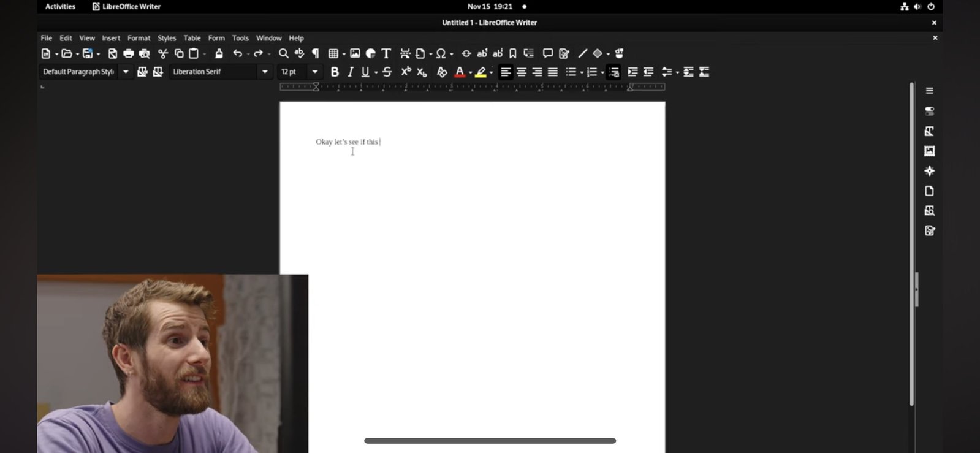Open Find and Replace magnifier icon
Image resolution: width=980 pixels, height=453 pixels.
pos(283,54)
